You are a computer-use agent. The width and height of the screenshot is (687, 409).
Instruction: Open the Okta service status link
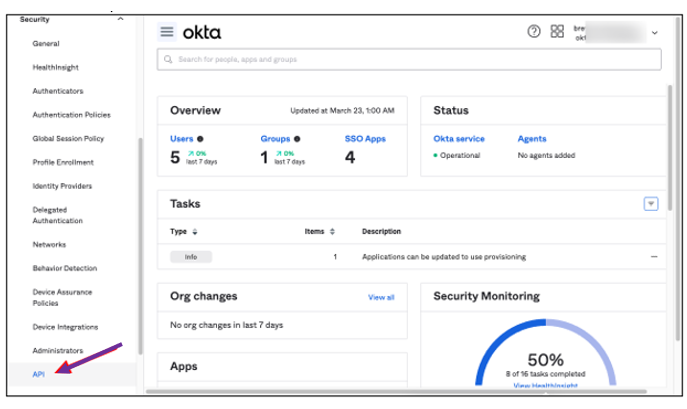pos(459,139)
